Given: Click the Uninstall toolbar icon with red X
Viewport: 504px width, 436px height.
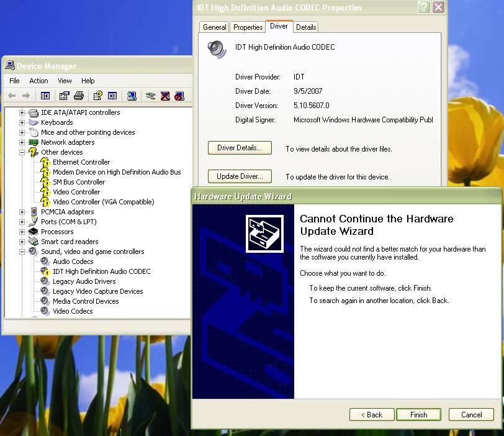Looking at the screenshot, I should [165, 96].
